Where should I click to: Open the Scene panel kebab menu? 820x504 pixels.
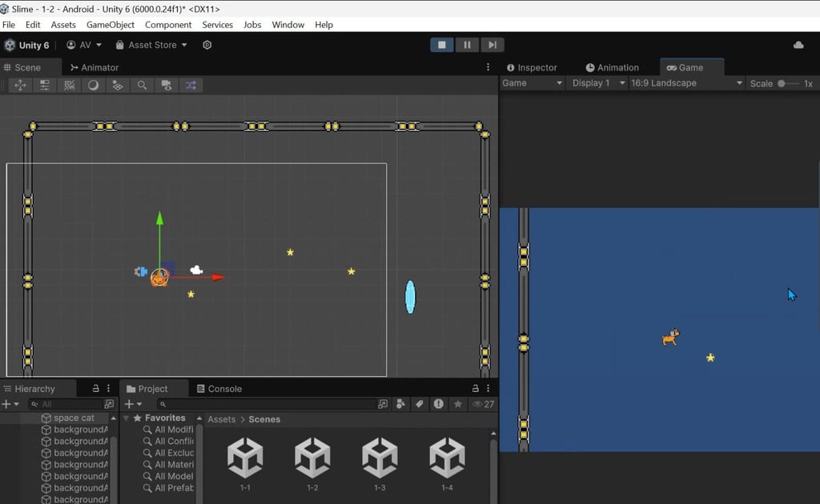click(488, 67)
